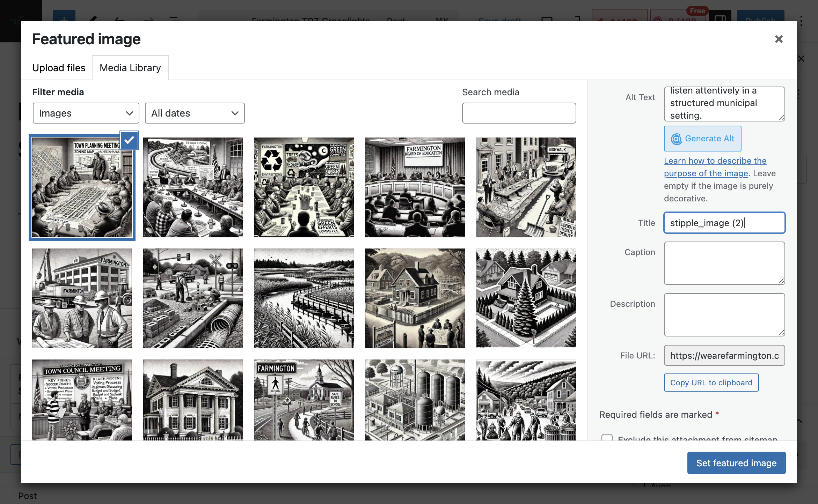818x504 pixels.
Task: Click inside the Caption text area
Action: 724,263
